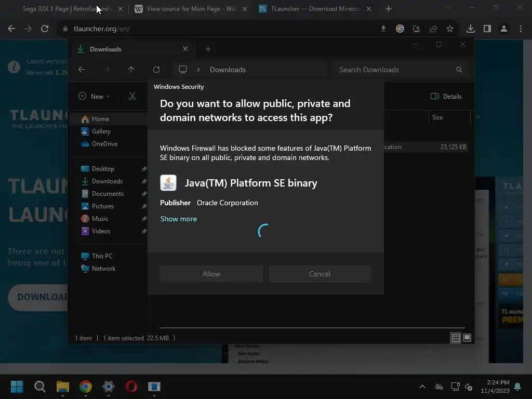Add a new Explorer tab
This screenshot has height=399, width=532.
208,49
